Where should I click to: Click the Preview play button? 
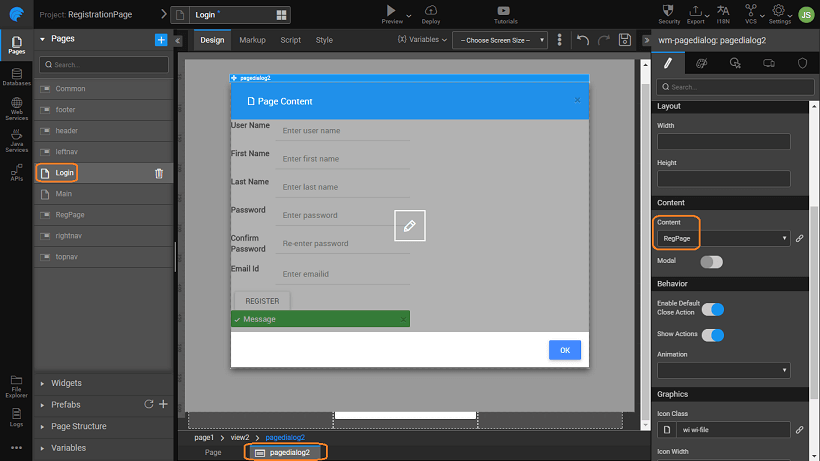[x=392, y=11]
